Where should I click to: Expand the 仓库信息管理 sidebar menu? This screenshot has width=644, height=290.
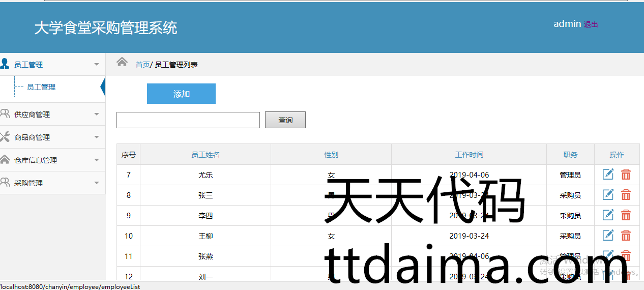(x=51, y=160)
